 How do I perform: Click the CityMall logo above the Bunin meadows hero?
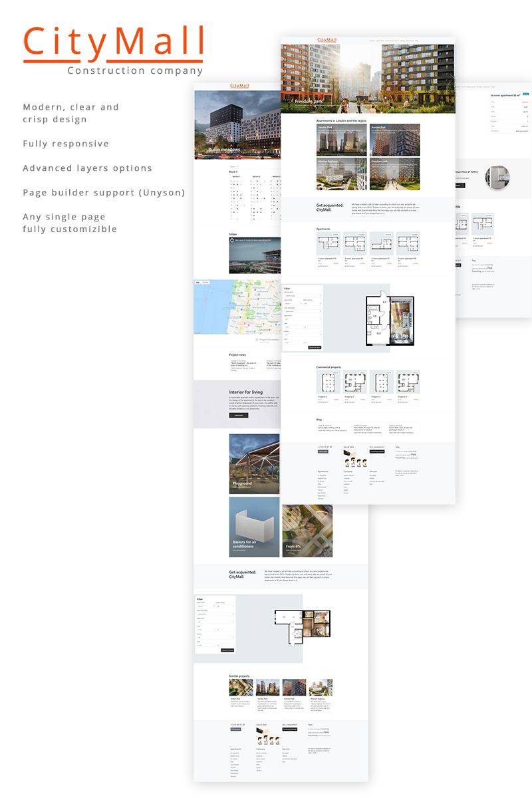(x=239, y=86)
